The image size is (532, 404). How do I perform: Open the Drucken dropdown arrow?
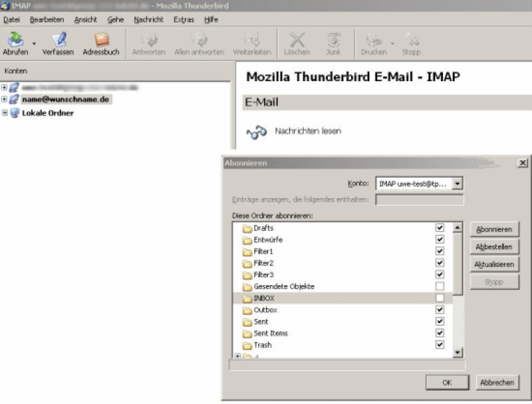[393, 43]
